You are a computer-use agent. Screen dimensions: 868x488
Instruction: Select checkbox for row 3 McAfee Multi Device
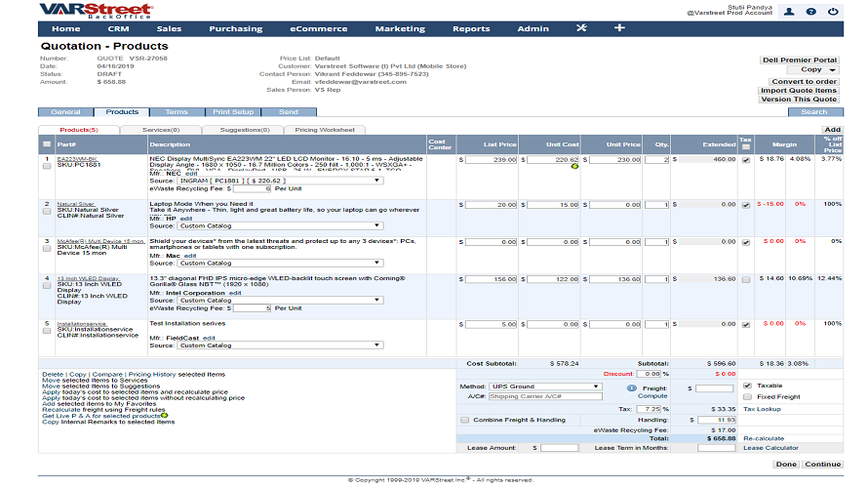coord(47,249)
